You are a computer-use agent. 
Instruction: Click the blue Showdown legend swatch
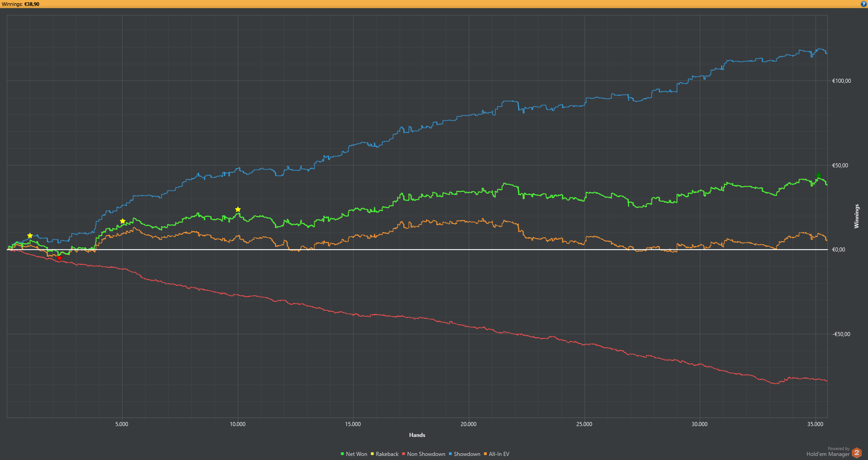pyautogui.click(x=450, y=454)
